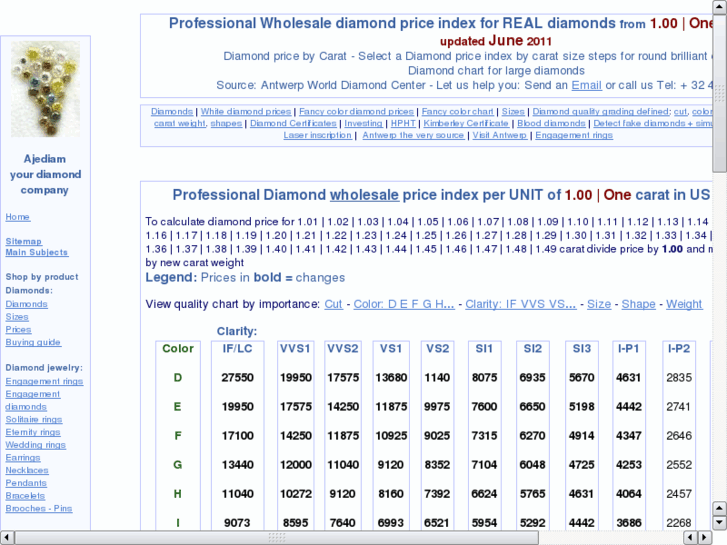Open the Color: D E F G H... link
The image size is (727, 545).
pyautogui.click(x=404, y=304)
